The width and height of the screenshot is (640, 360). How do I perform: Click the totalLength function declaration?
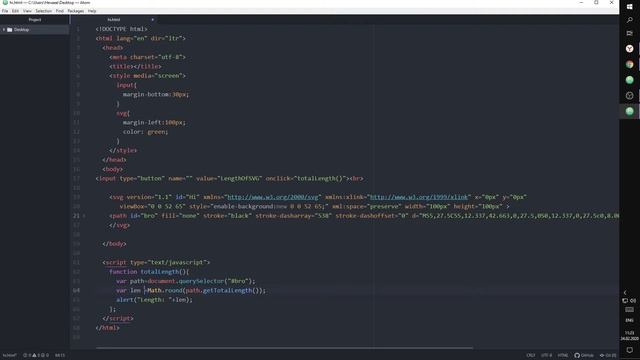149,272
